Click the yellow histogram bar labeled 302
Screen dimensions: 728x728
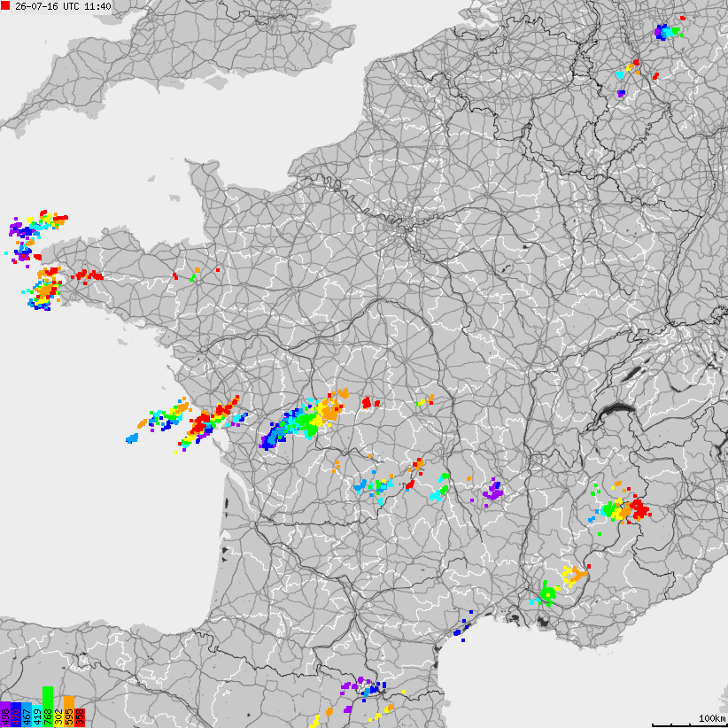58,718
